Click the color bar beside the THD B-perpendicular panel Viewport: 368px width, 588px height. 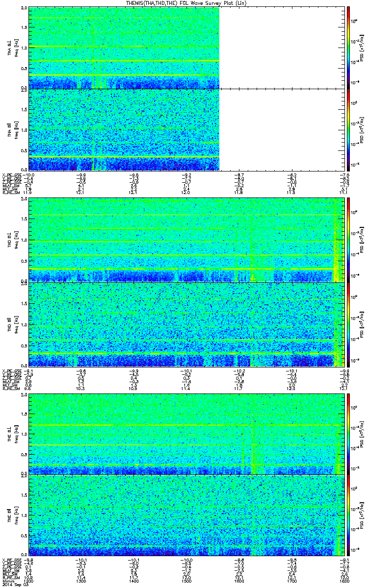[348, 240]
